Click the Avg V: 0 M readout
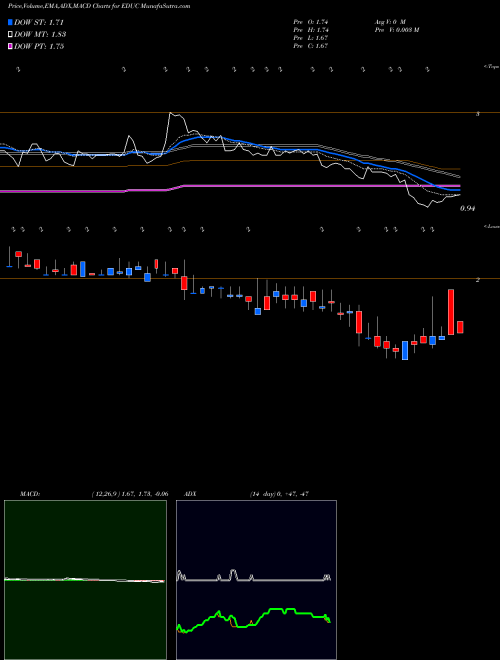Viewport: 500px width, 660px height. 390,22
